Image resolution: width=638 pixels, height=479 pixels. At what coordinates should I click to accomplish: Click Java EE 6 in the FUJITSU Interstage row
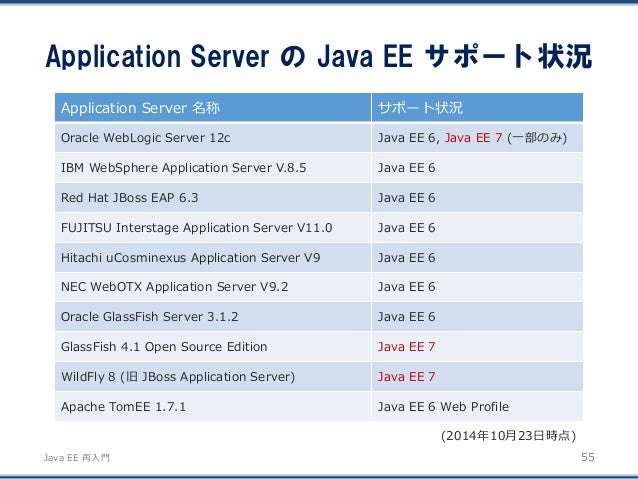(x=477, y=227)
